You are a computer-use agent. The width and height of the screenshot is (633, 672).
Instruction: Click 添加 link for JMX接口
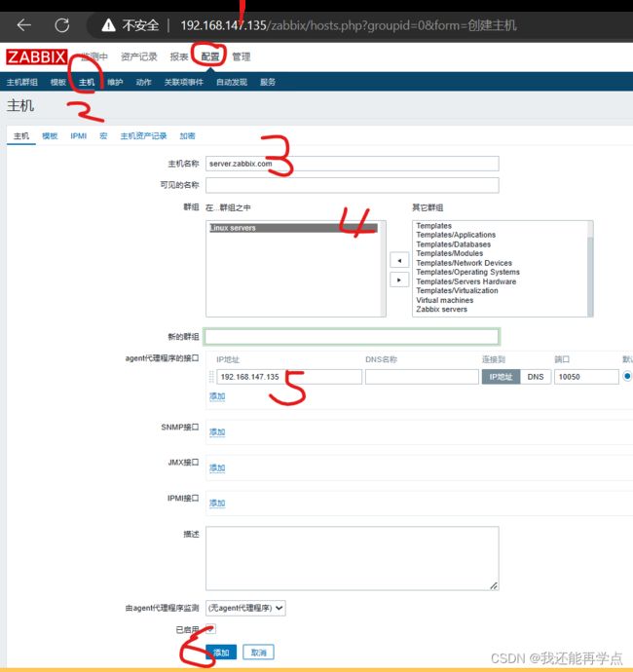coord(217,467)
